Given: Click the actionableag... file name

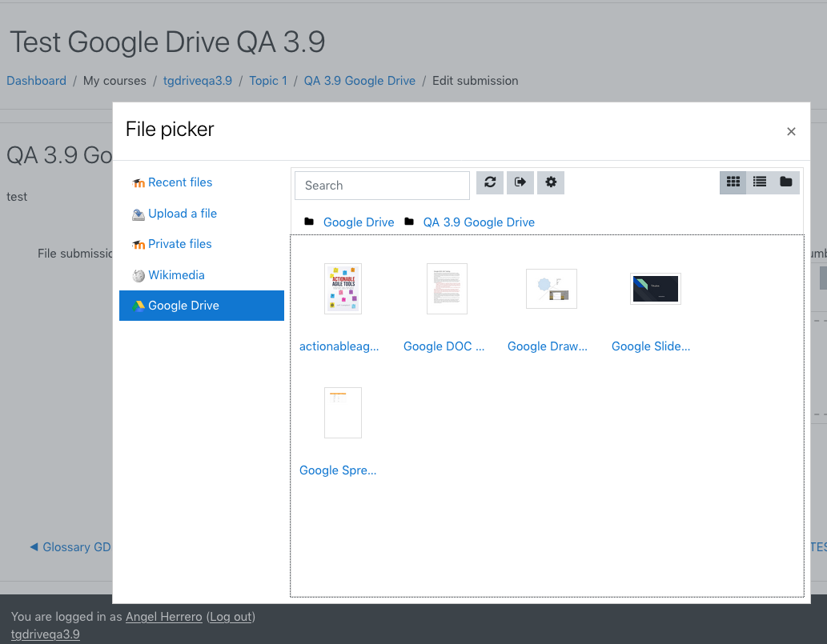Looking at the screenshot, I should coord(339,346).
